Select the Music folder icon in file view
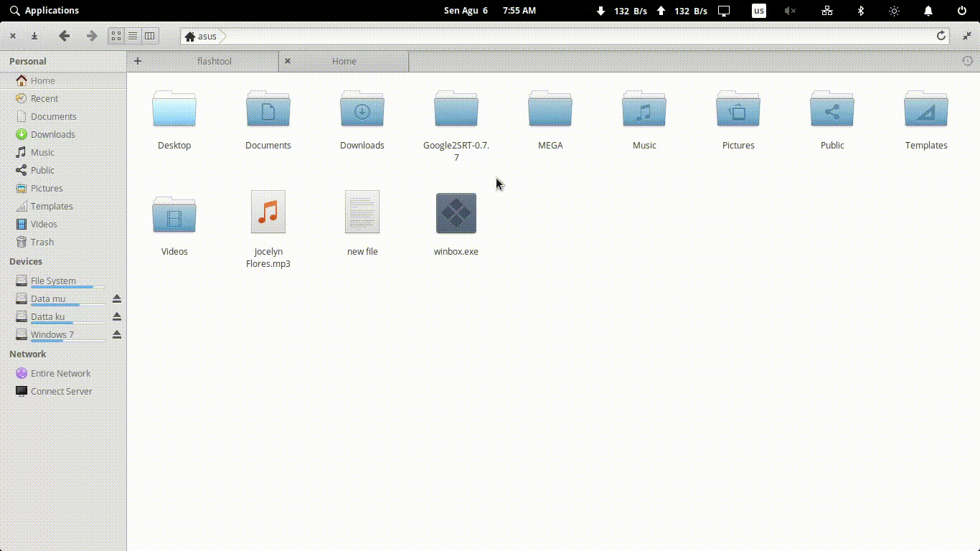The height and width of the screenshot is (551, 980). (x=644, y=109)
